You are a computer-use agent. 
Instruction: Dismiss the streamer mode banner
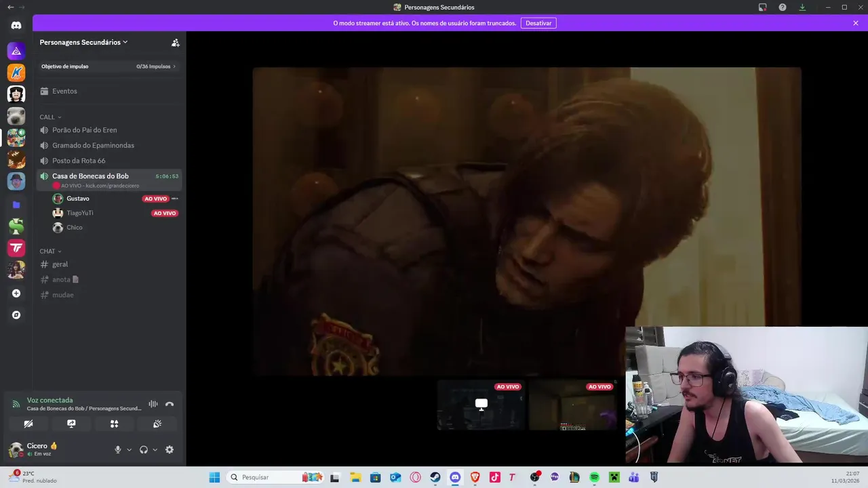[x=856, y=23]
